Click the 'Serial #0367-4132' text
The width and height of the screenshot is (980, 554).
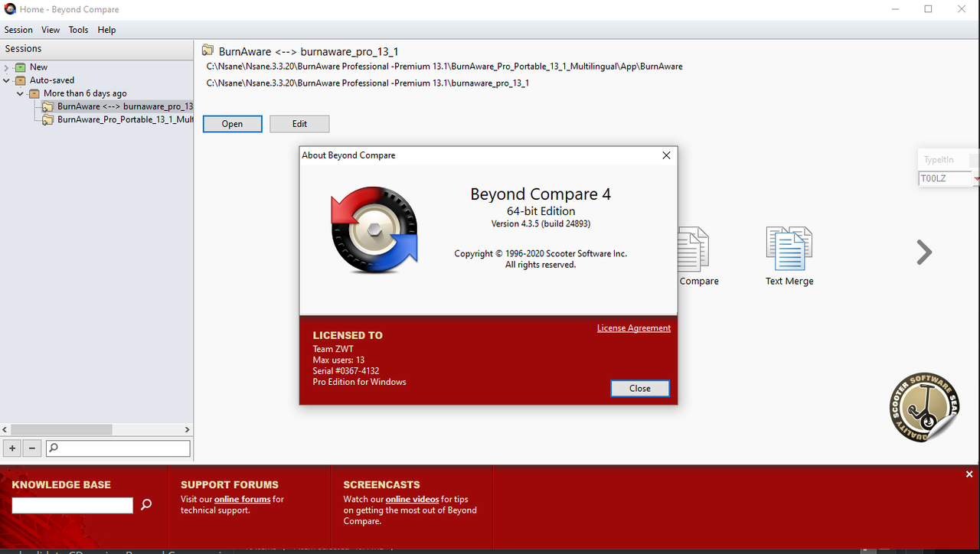tap(346, 371)
